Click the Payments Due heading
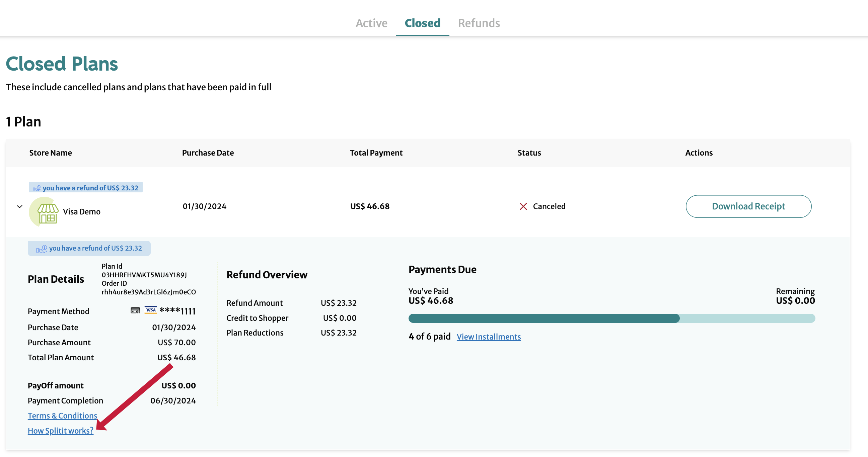Screen dimensions: 868x457 coord(442,270)
